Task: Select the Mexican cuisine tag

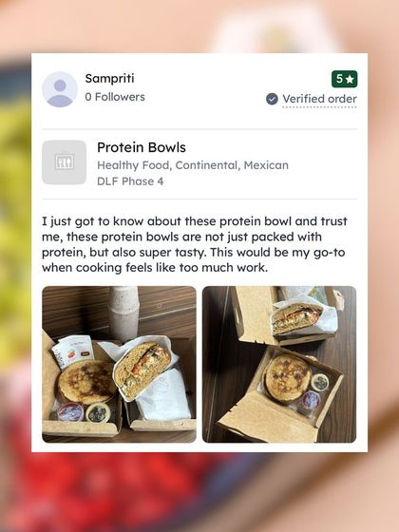Action: tap(266, 165)
